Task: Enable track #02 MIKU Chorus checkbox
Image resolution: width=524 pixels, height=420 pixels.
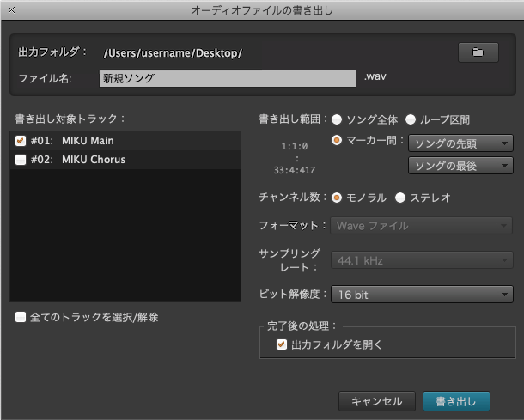Action: pyautogui.click(x=21, y=160)
